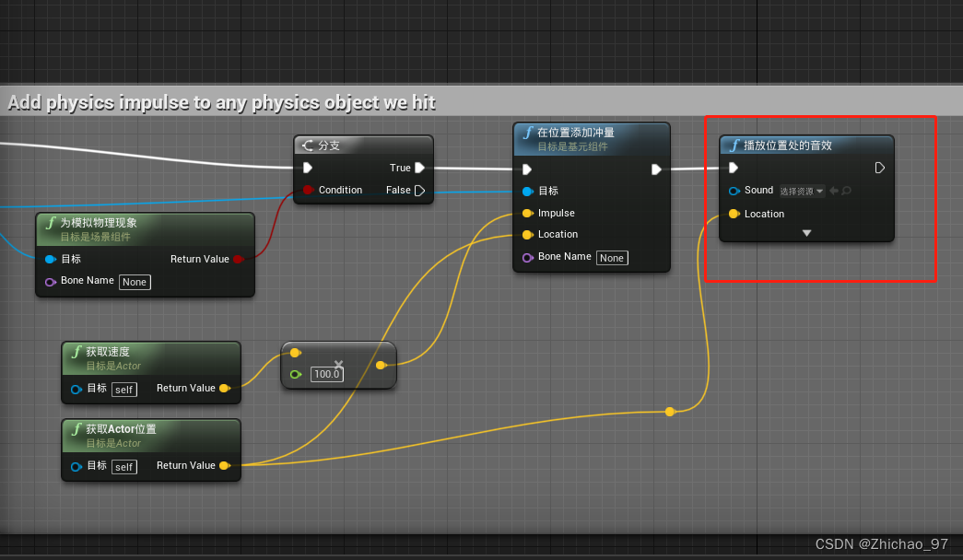Click the Location pin on the Play Sound node
The image size is (963, 560).
click(x=733, y=214)
